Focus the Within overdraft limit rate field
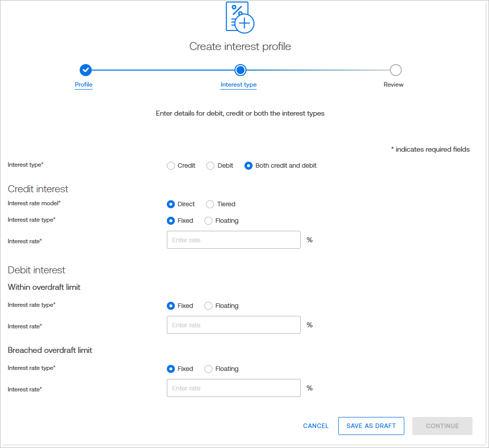The image size is (489, 448). pos(233,325)
